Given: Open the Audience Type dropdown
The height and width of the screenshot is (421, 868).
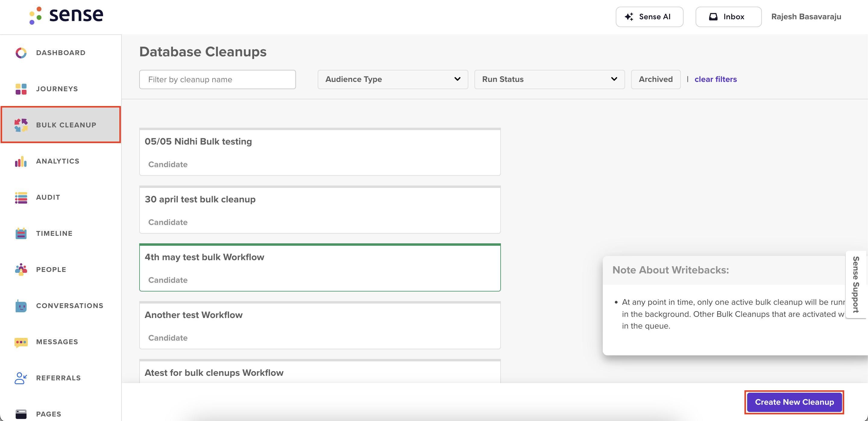Looking at the screenshot, I should tap(392, 80).
